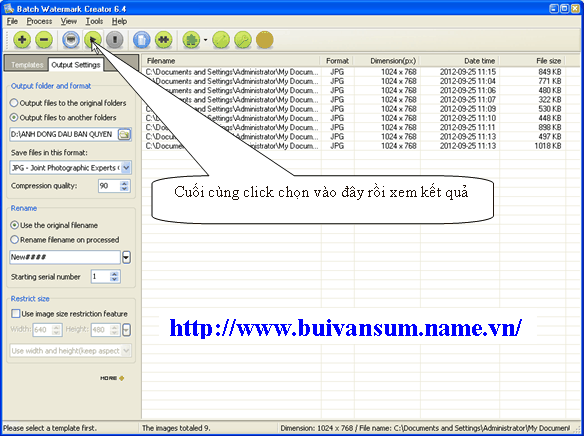This screenshot has width=585, height=436.
Task: Click the blue-ringed Preview toolbar icon
Action: 71,40
